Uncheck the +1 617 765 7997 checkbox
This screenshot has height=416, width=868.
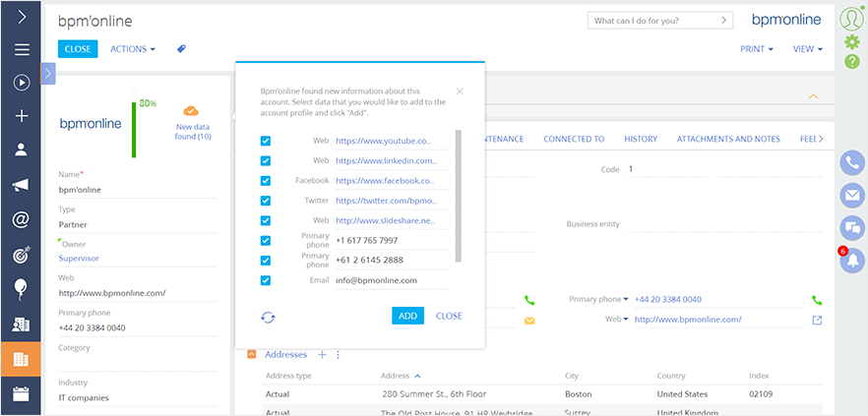pyautogui.click(x=266, y=241)
